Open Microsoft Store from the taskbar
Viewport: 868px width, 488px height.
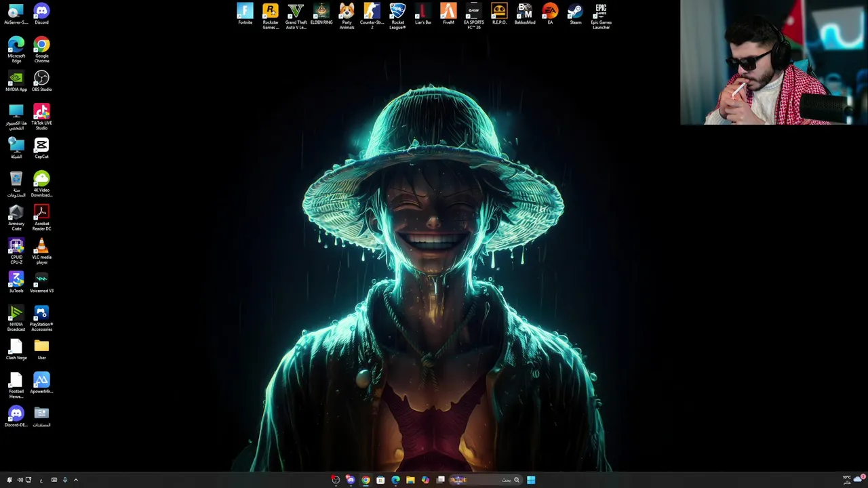click(380, 480)
